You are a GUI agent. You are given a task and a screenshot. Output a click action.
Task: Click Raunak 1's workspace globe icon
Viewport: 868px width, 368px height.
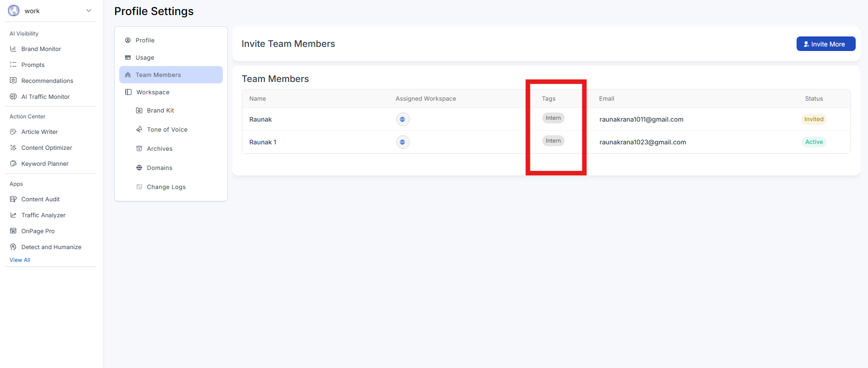point(403,142)
